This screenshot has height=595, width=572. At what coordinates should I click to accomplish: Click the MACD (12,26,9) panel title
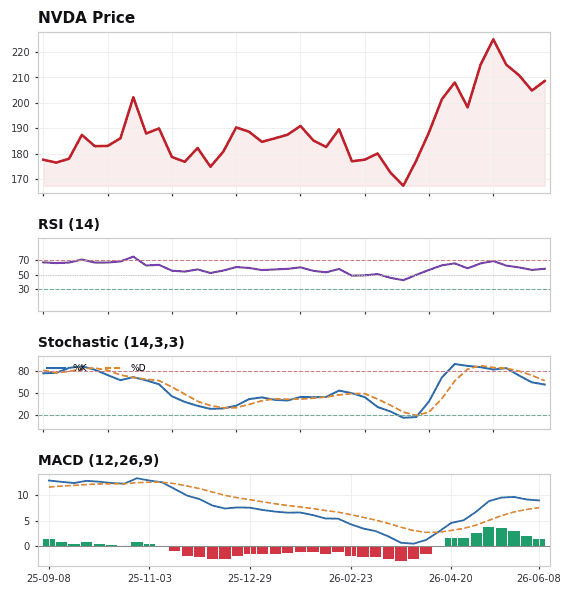pos(98,460)
